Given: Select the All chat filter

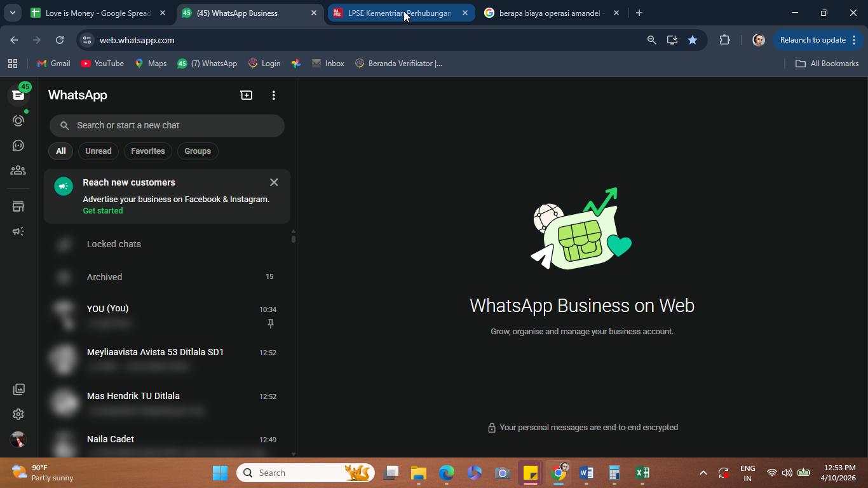Looking at the screenshot, I should point(60,151).
